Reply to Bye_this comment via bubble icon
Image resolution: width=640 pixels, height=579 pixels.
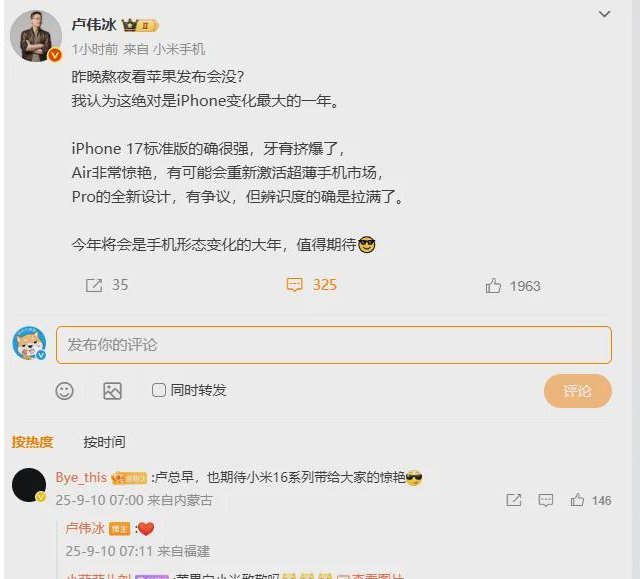[x=546, y=500]
